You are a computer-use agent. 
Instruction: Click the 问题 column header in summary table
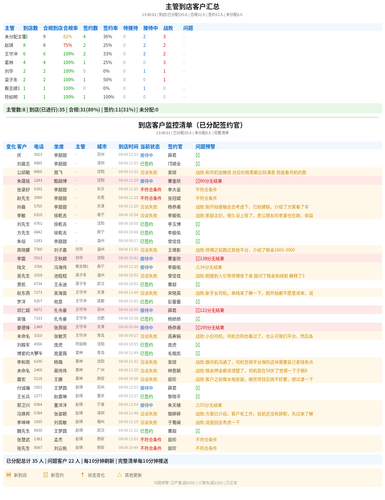pyautogui.click(x=188, y=28)
